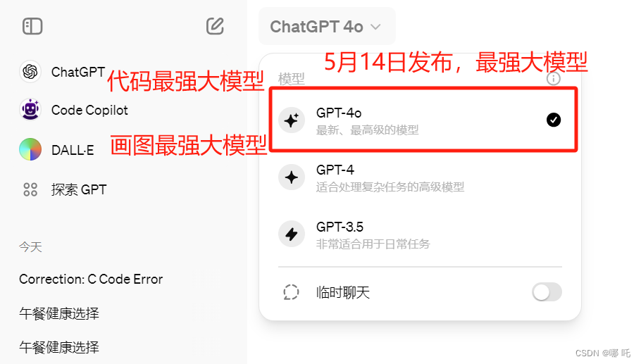Start a new chat with the pencil icon
This screenshot has width=641, height=364.
click(215, 27)
